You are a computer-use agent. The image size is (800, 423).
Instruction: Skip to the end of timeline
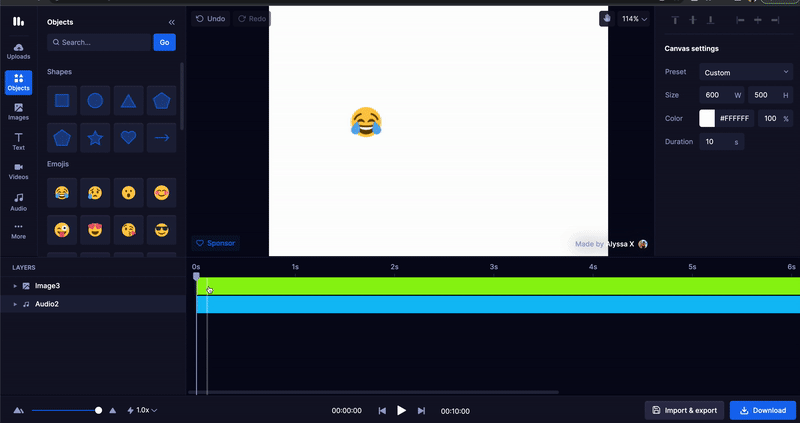click(421, 411)
